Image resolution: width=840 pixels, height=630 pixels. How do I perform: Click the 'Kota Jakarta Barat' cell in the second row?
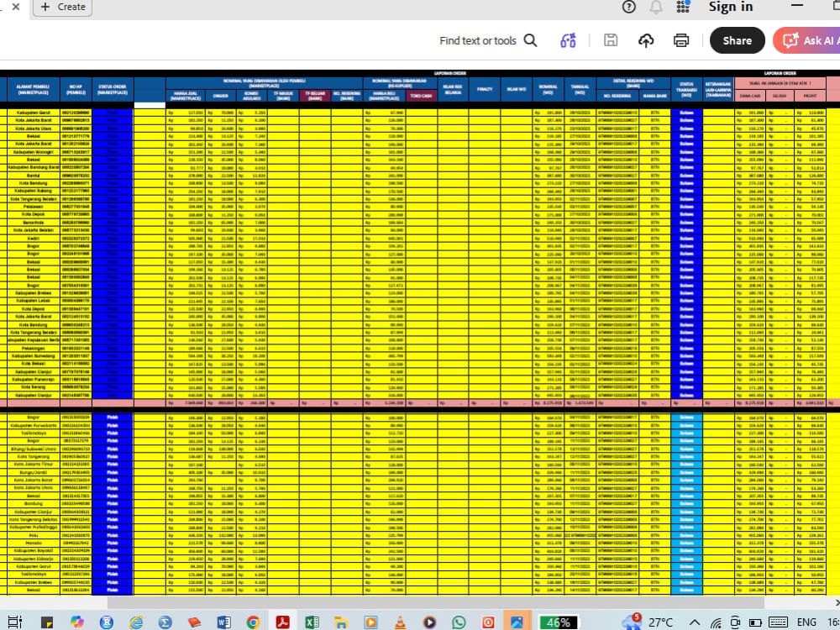[x=34, y=120]
